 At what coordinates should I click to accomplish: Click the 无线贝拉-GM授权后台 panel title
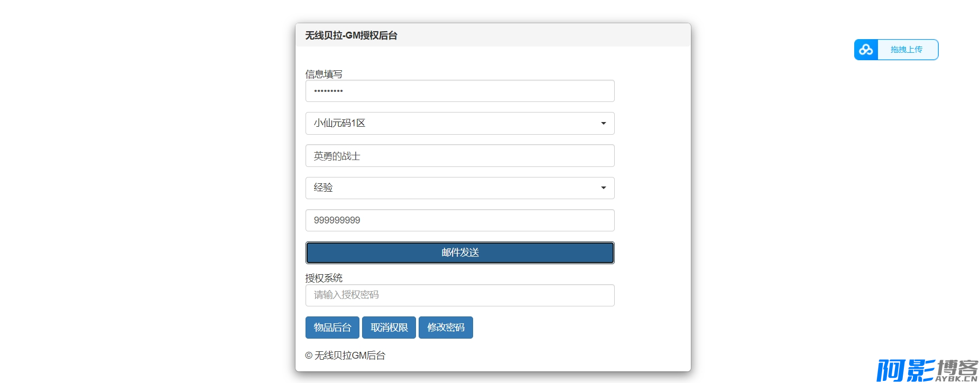coord(351,35)
